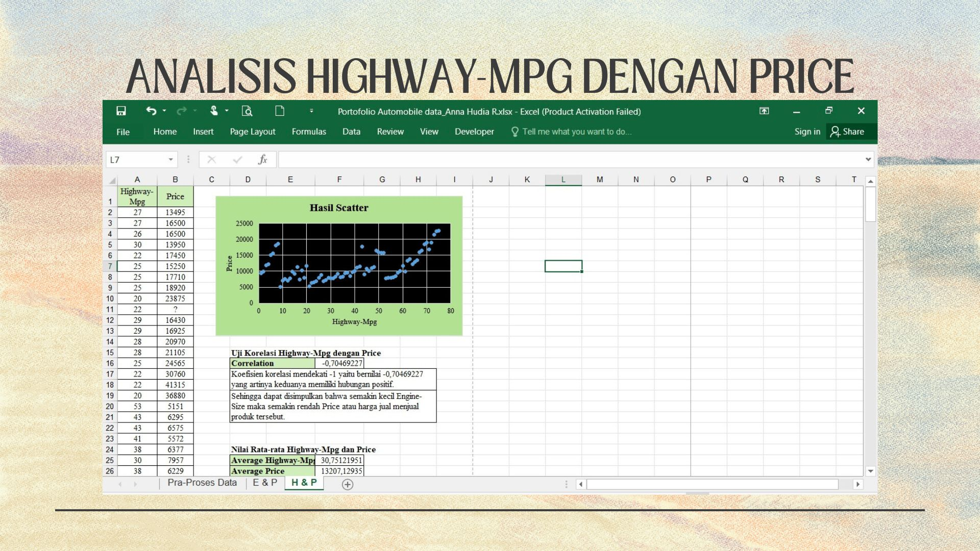
Task: Open the Pra-Proses Data sheet tab
Action: click(202, 483)
